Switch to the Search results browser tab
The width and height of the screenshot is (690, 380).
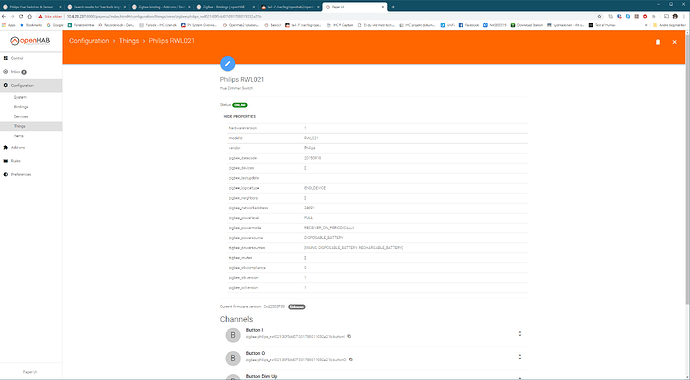(x=97, y=7)
